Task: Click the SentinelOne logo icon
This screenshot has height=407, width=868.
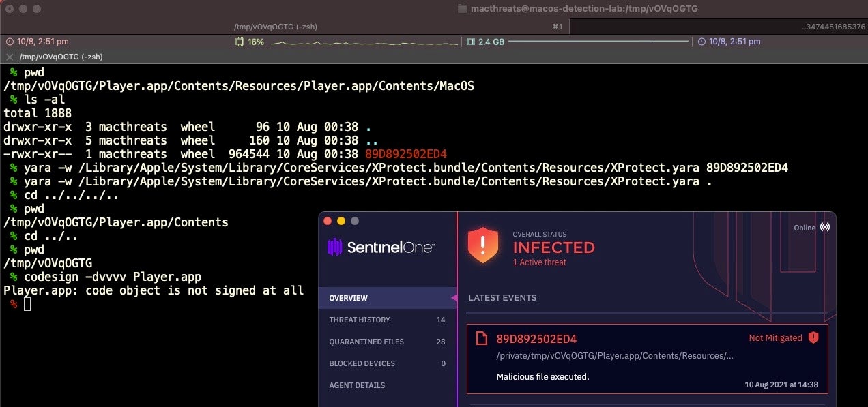Action: [334, 247]
